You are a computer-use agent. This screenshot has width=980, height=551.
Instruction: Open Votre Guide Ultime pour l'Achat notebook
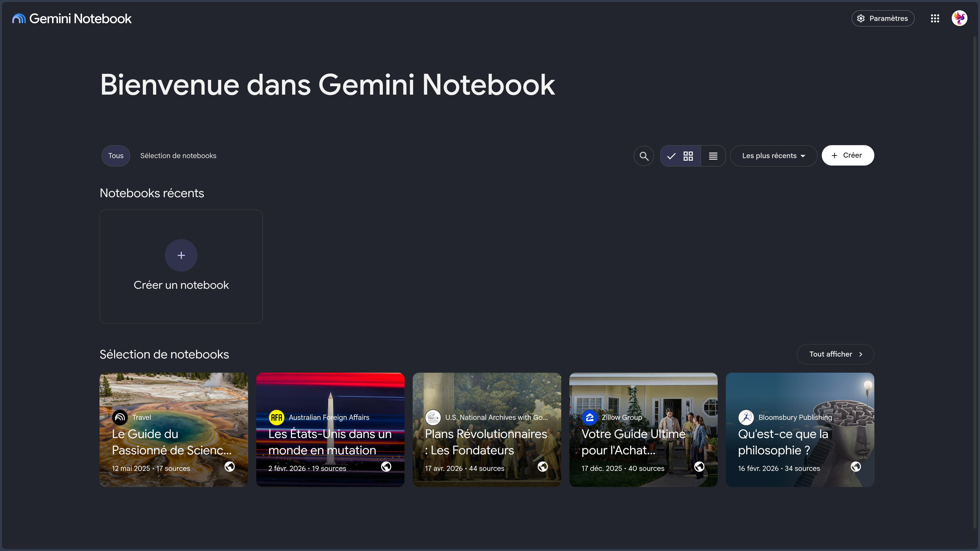coord(643,430)
